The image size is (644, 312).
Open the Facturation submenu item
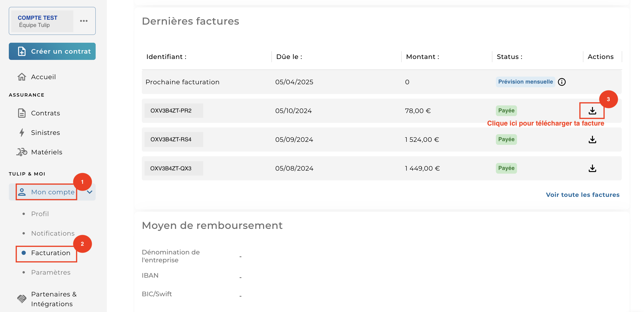[51, 253]
